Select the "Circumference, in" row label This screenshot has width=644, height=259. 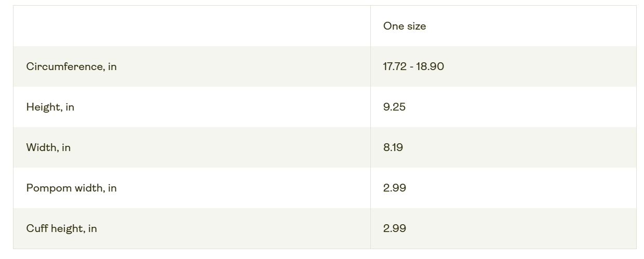click(71, 66)
